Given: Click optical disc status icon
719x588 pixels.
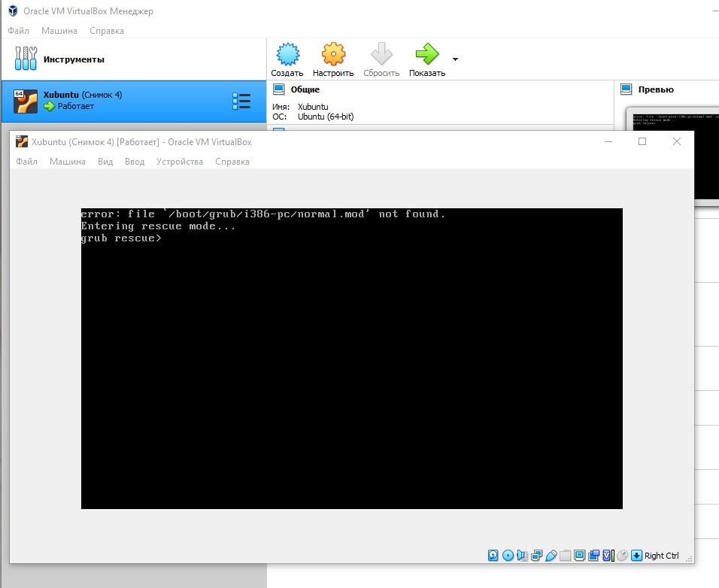Looking at the screenshot, I should (x=508, y=556).
